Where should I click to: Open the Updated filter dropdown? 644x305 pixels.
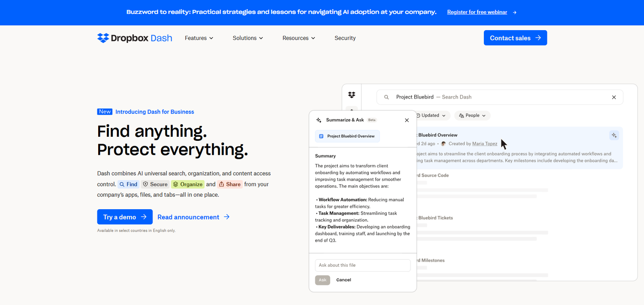click(x=432, y=115)
